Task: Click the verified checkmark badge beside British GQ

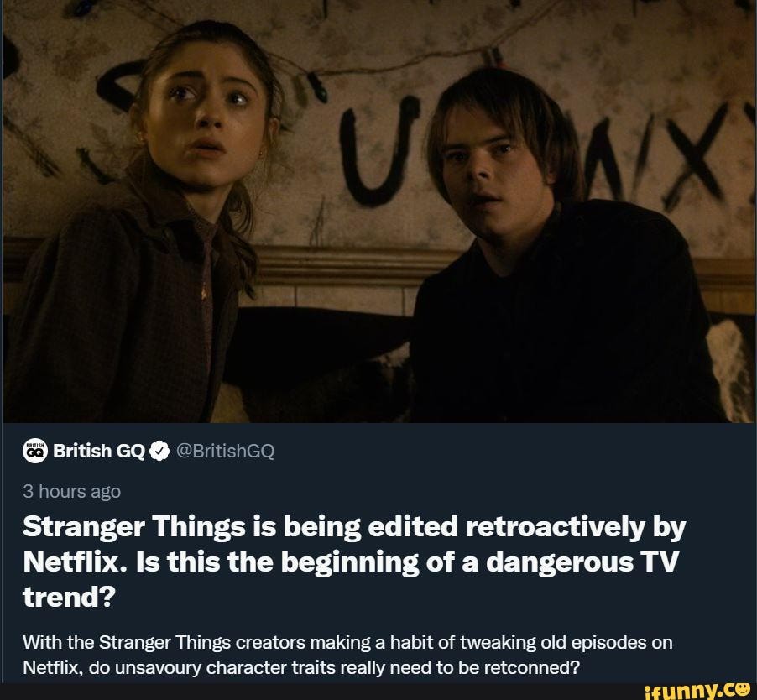Action: click(159, 451)
